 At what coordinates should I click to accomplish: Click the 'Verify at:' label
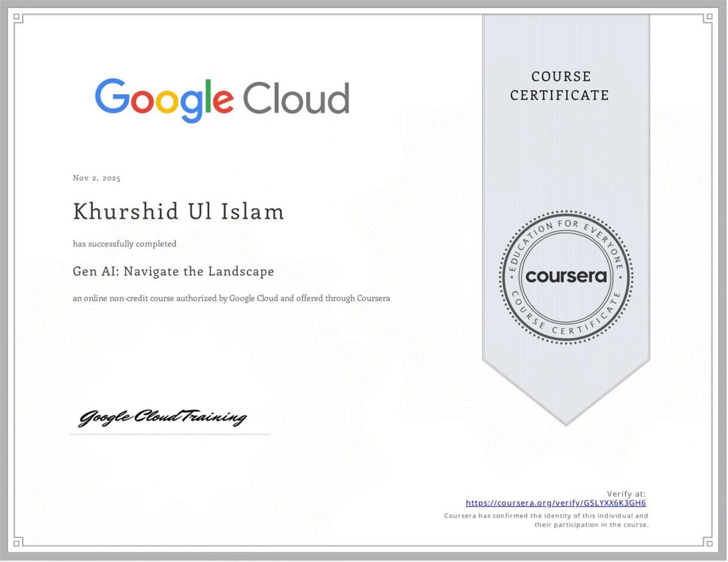[x=626, y=493]
